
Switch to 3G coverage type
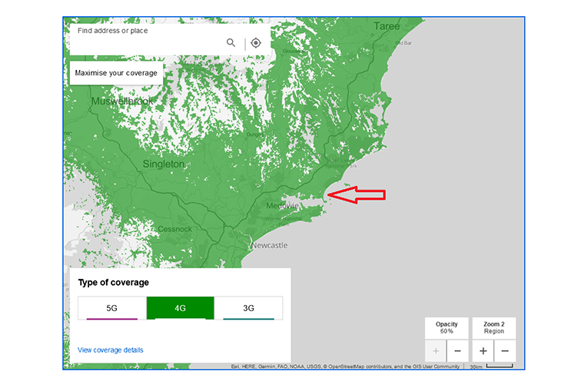[248, 308]
